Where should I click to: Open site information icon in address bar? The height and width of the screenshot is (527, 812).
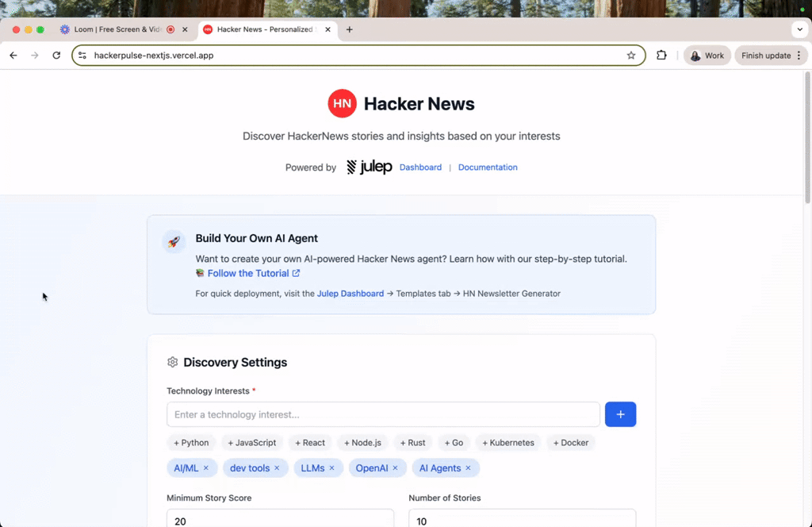[x=82, y=56]
